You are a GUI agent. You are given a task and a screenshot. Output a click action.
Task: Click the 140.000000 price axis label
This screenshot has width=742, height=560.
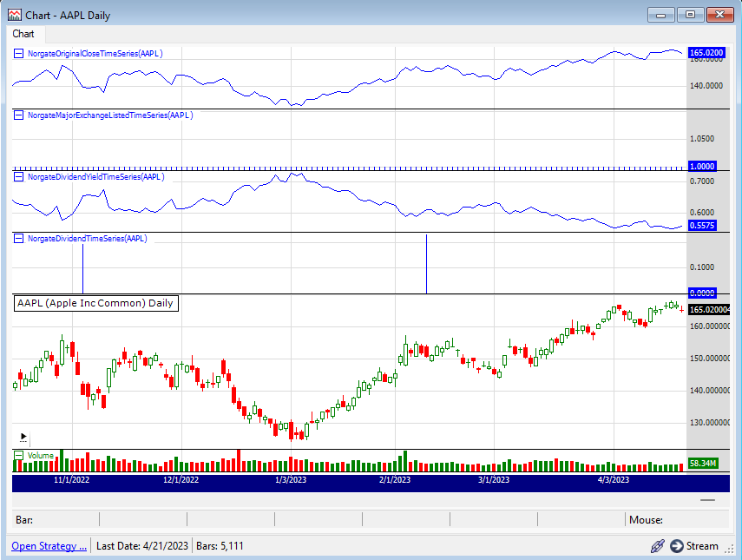[x=709, y=391]
